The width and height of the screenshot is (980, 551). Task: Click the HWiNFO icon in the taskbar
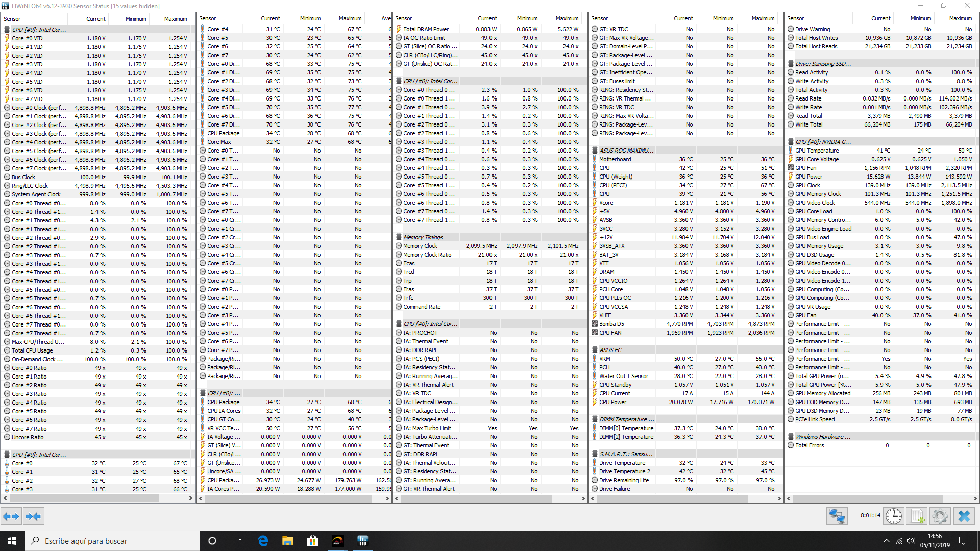pyautogui.click(x=363, y=541)
